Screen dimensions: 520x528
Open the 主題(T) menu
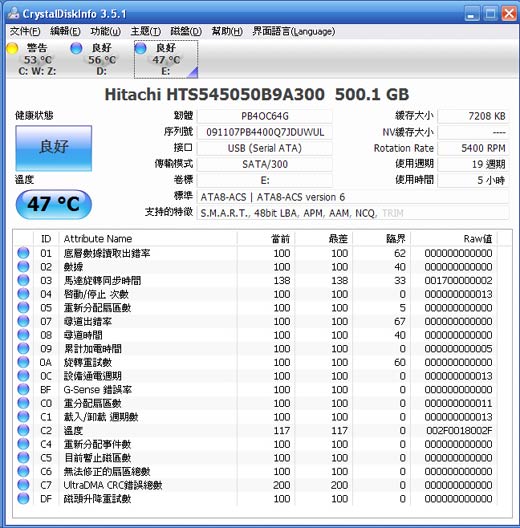(x=145, y=32)
